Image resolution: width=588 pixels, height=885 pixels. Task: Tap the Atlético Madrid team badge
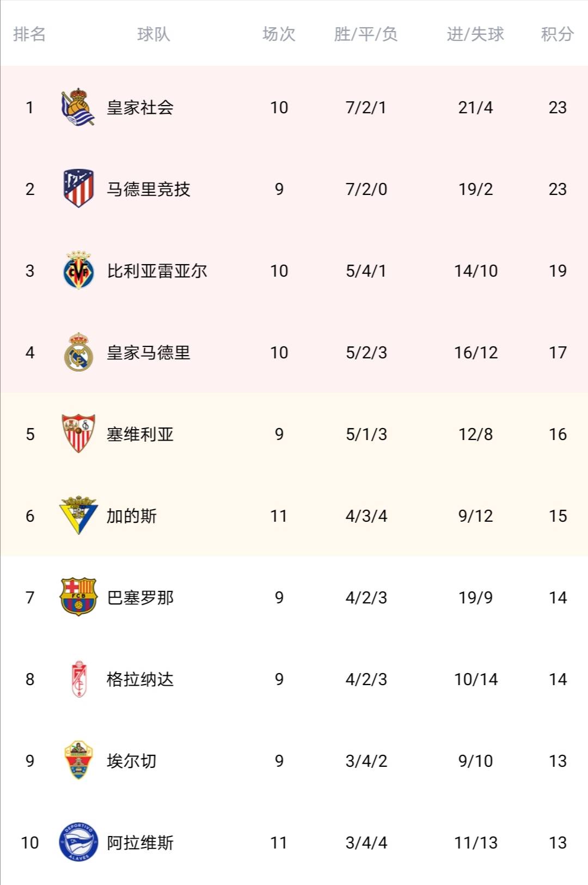pyautogui.click(x=78, y=188)
